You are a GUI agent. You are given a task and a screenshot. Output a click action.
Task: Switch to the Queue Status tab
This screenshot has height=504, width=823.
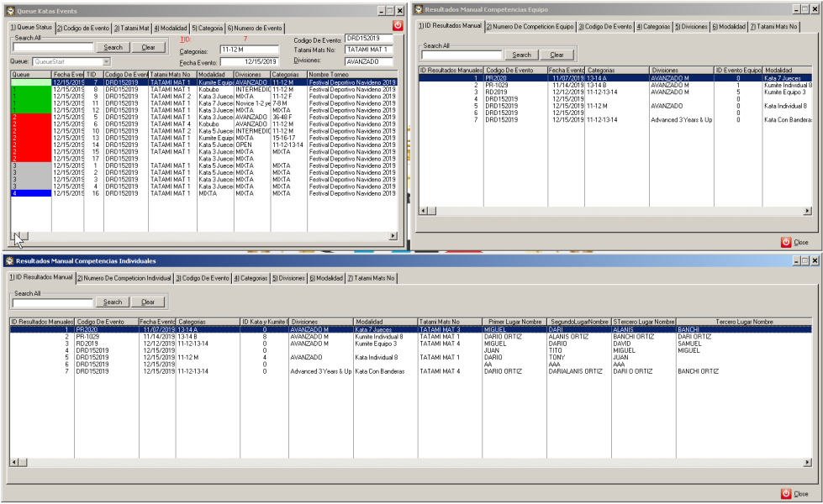(31, 27)
